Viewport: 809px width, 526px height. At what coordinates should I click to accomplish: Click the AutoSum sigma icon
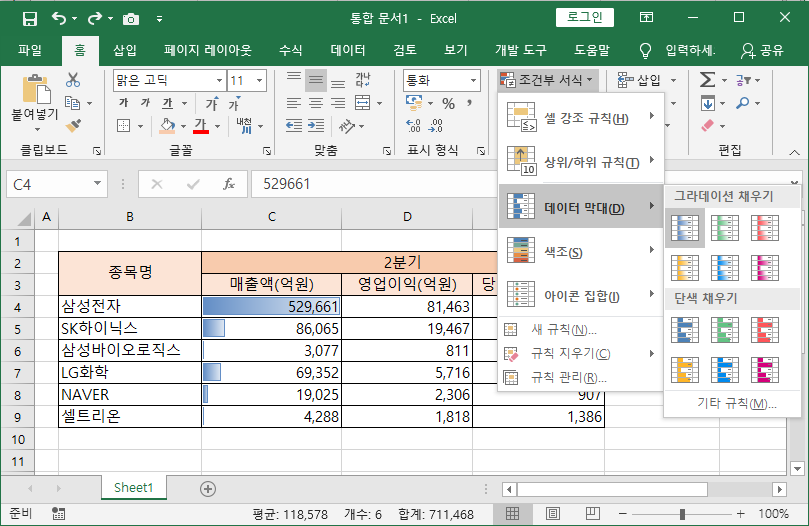707,80
